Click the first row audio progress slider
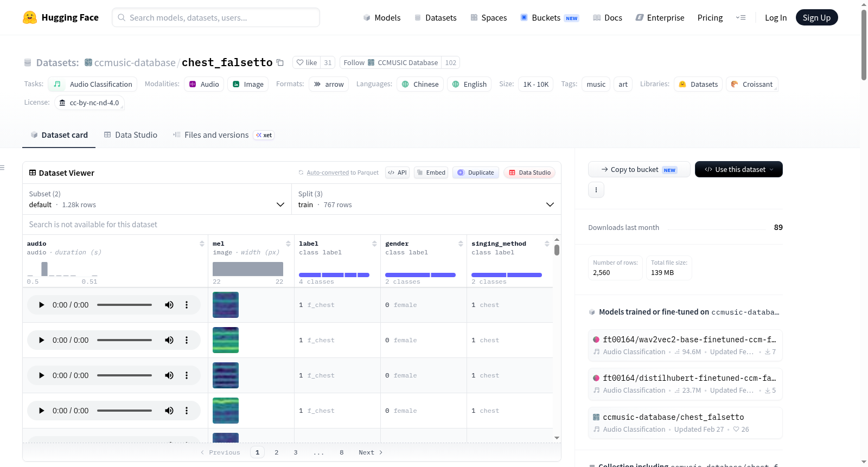The height and width of the screenshot is (467, 868). point(124,305)
